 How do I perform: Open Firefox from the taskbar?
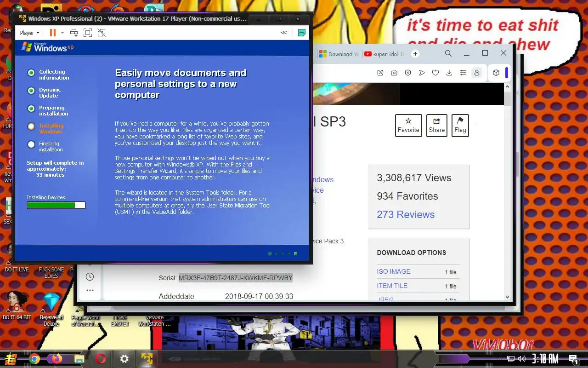tap(57, 359)
